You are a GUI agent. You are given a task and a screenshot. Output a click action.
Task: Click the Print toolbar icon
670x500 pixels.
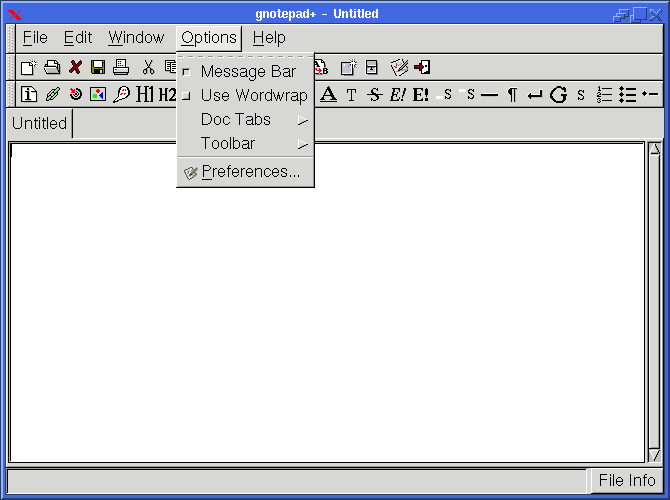(121, 67)
